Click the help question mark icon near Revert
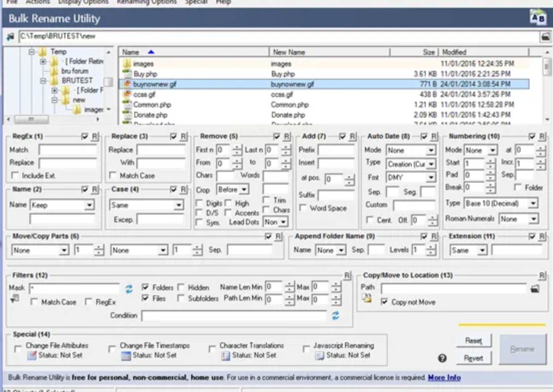The width and height of the screenshot is (553, 392). click(442, 358)
